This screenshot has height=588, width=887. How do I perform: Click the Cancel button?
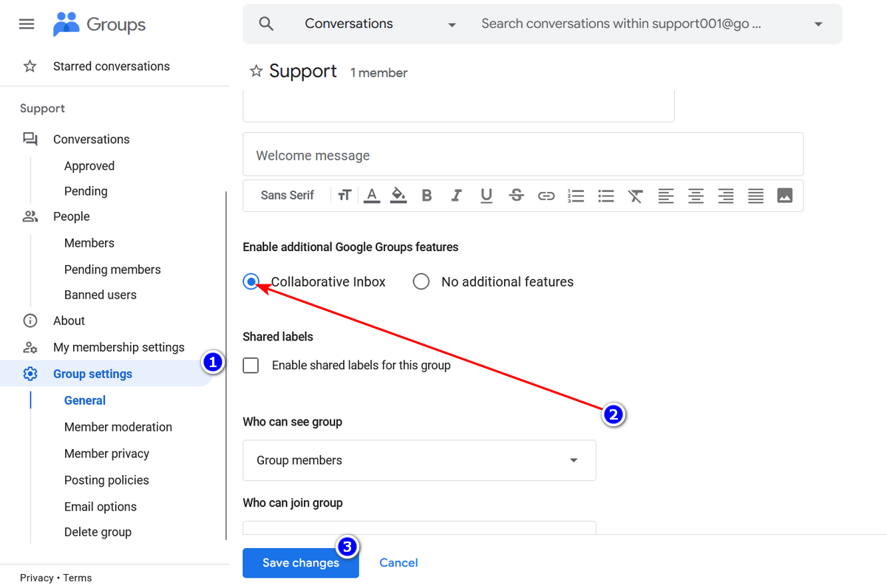[x=398, y=563]
